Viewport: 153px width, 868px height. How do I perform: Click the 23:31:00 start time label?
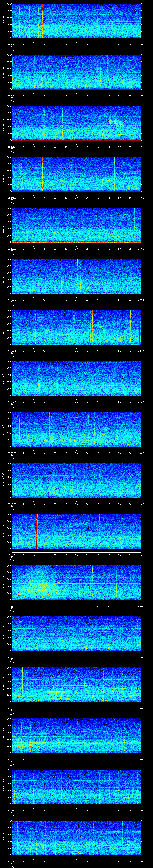point(12,44)
